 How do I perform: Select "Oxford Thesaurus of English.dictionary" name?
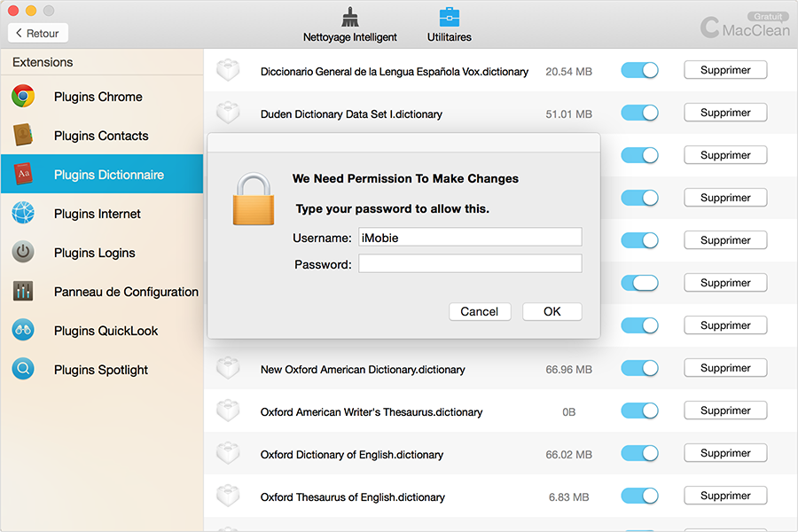(353, 497)
